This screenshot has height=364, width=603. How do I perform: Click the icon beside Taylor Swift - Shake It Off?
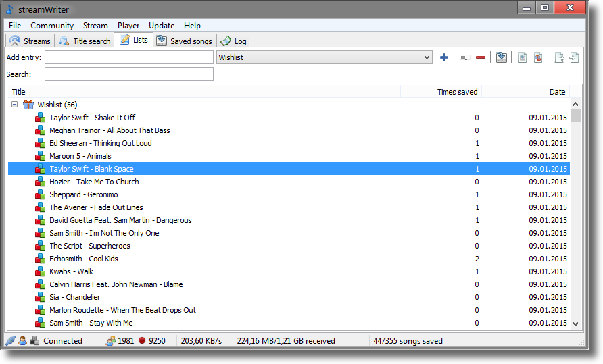[41, 118]
